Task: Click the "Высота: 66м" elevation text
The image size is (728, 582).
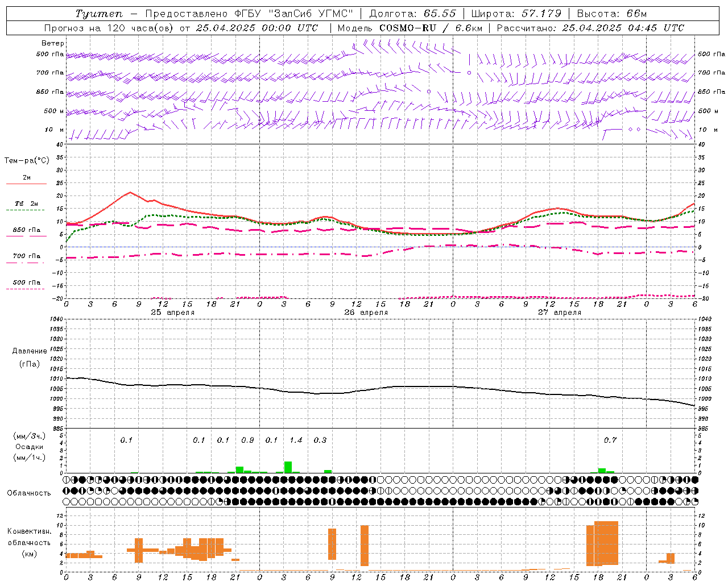Action: 611,14
